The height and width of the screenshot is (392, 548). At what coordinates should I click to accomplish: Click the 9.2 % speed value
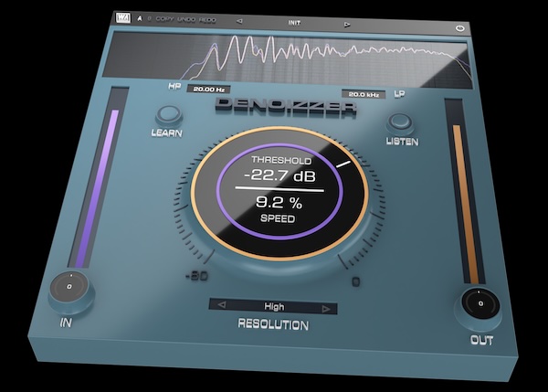click(x=279, y=202)
